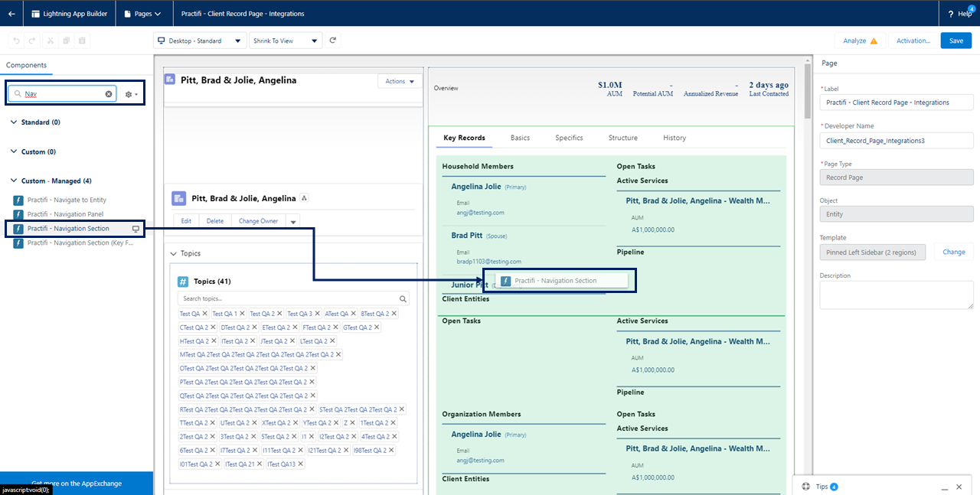Click the Change Owner button
980x495 pixels.
(259, 221)
